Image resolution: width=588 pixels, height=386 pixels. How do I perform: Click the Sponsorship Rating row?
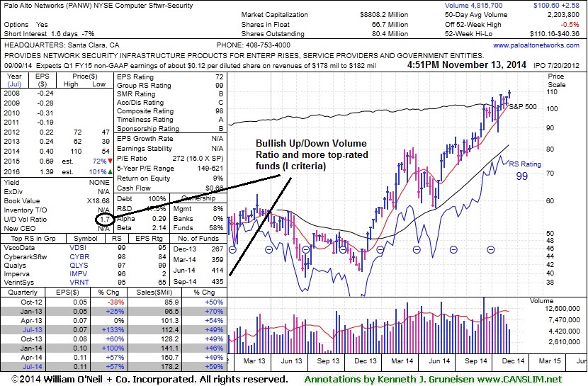pyautogui.click(x=170, y=128)
